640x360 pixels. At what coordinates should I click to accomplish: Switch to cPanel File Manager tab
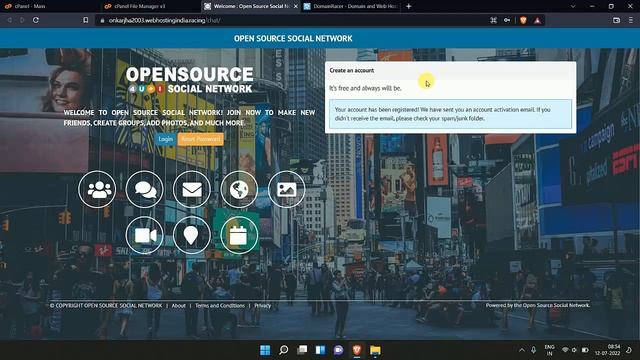[x=150, y=6]
